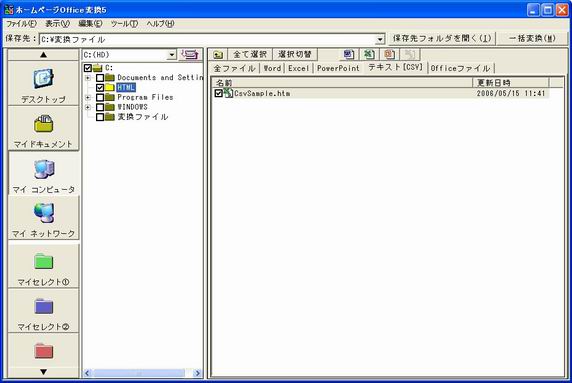The image size is (572, 383).
Task: Uncheck the HTML folder checkbox
Action: click(100, 88)
